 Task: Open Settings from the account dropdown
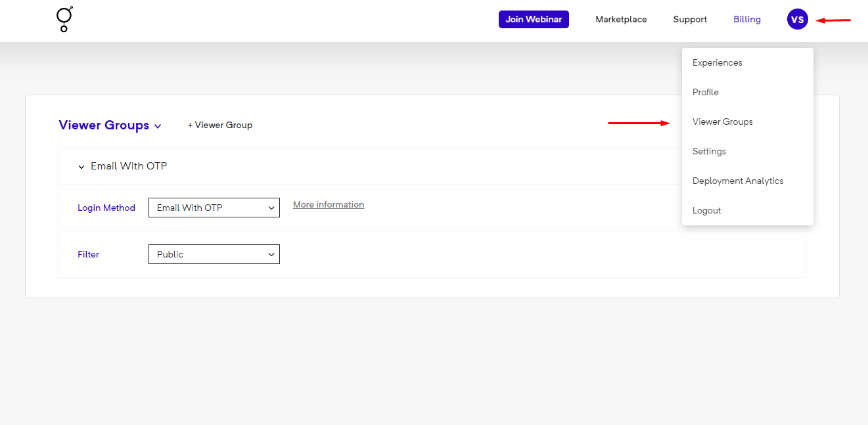(708, 151)
